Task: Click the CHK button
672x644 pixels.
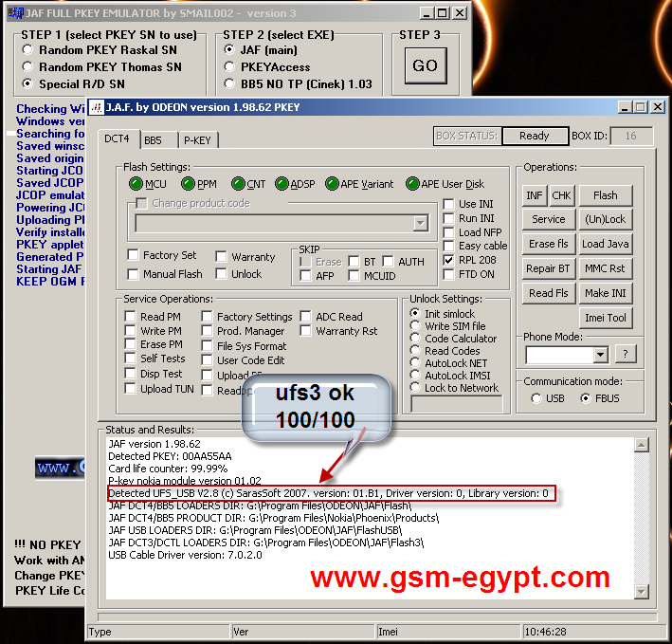Action: [x=561, y=195]
